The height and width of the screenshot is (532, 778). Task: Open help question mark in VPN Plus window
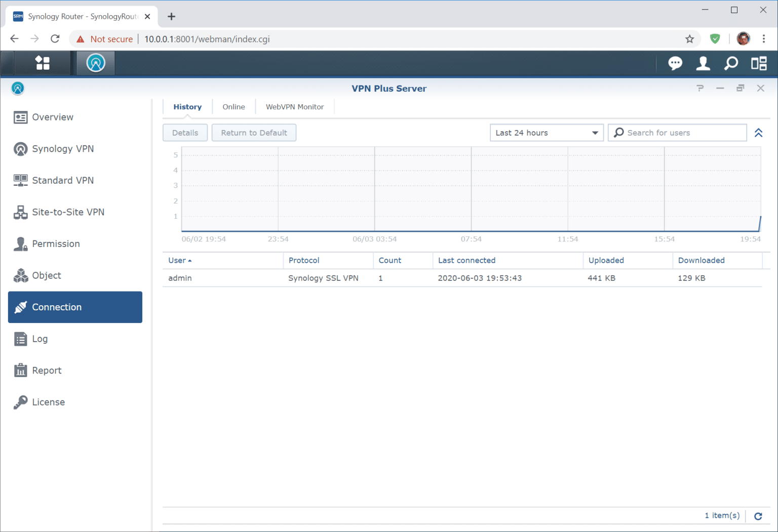coord(700,88)
